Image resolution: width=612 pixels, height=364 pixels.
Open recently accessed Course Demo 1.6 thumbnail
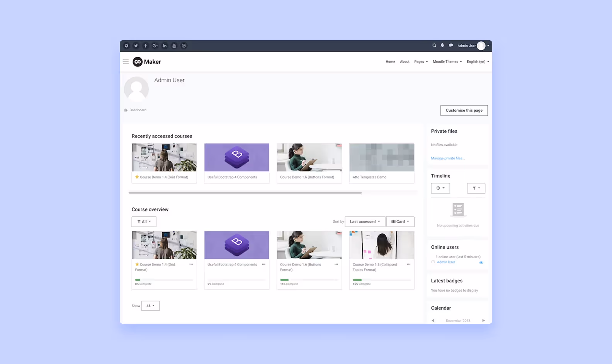coord(309,157)
